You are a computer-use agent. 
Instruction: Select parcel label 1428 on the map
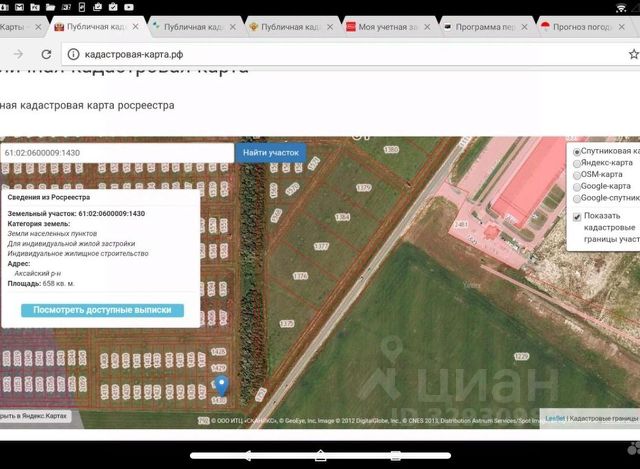point(218,351)
